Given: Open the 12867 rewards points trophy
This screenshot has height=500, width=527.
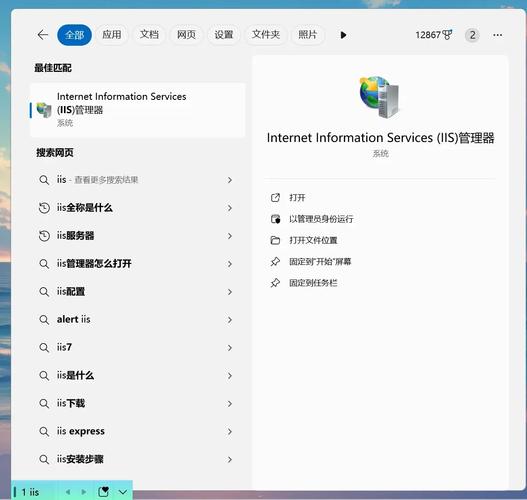Looking at the screenshot, I should 434,35.
